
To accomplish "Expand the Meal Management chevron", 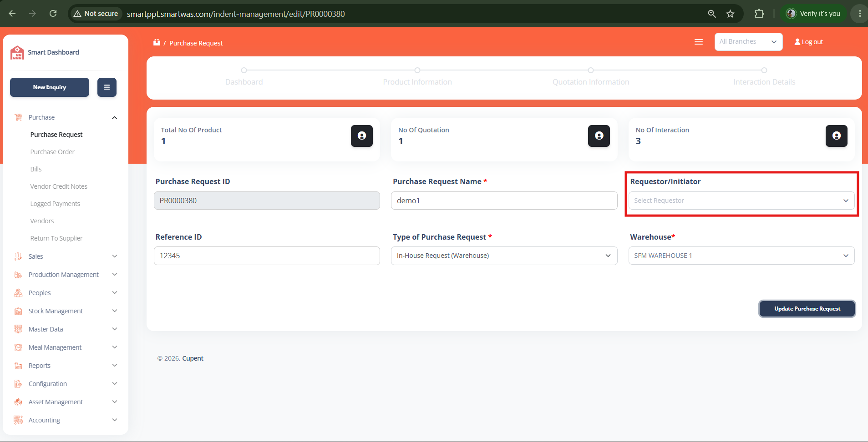I will pos(115,347).
